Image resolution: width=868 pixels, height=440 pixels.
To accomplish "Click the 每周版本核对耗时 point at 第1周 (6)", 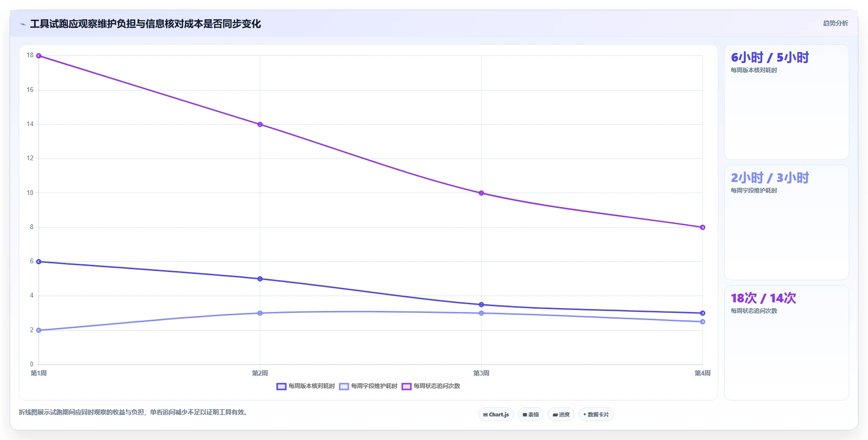I will point(38,262).
